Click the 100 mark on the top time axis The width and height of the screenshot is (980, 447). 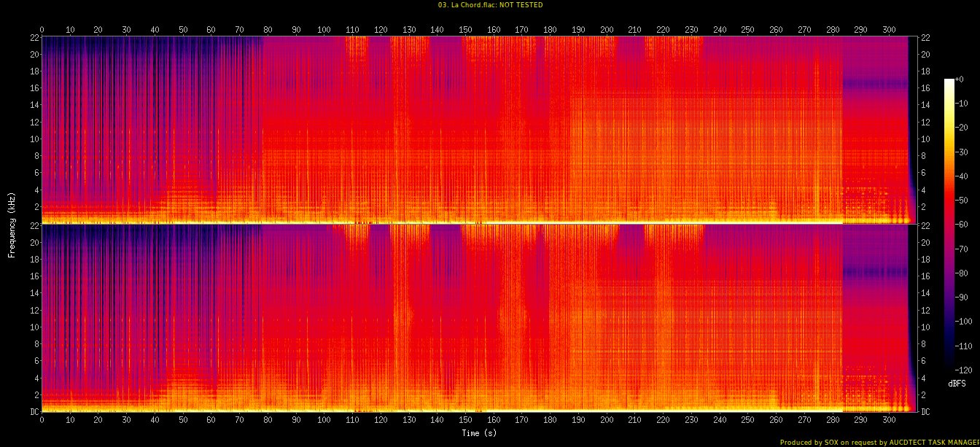pos(324,29)
